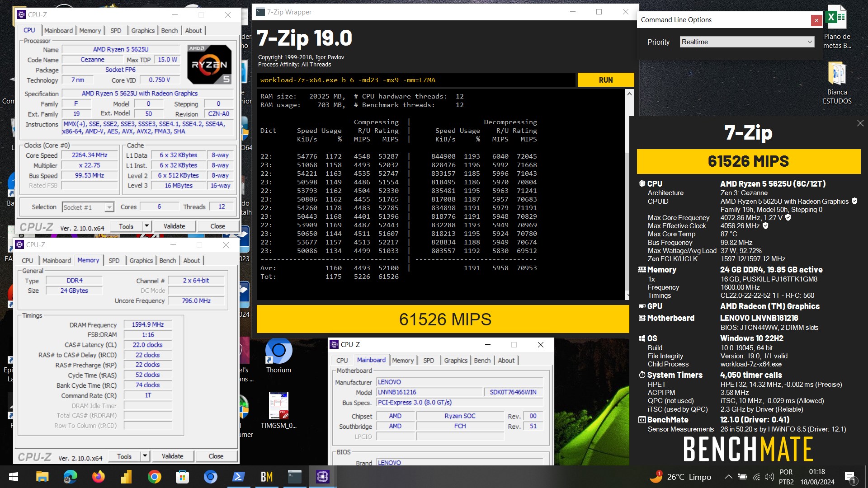Switch to CPU-Z taskbar icon

[322, 477]
